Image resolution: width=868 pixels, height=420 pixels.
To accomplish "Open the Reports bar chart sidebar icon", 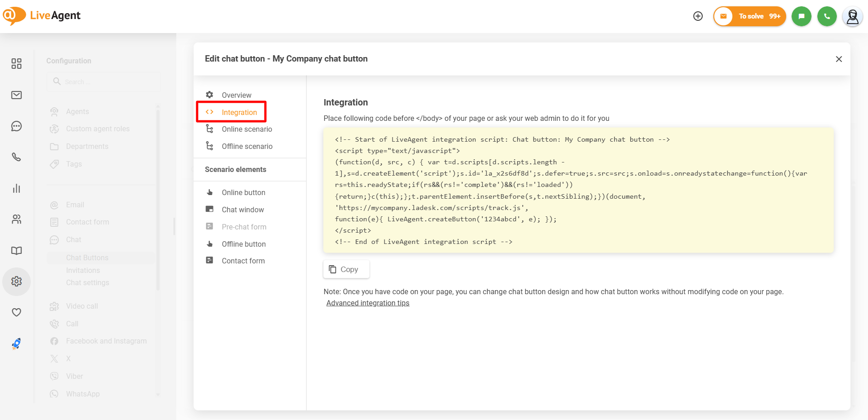I will point(16,188).
